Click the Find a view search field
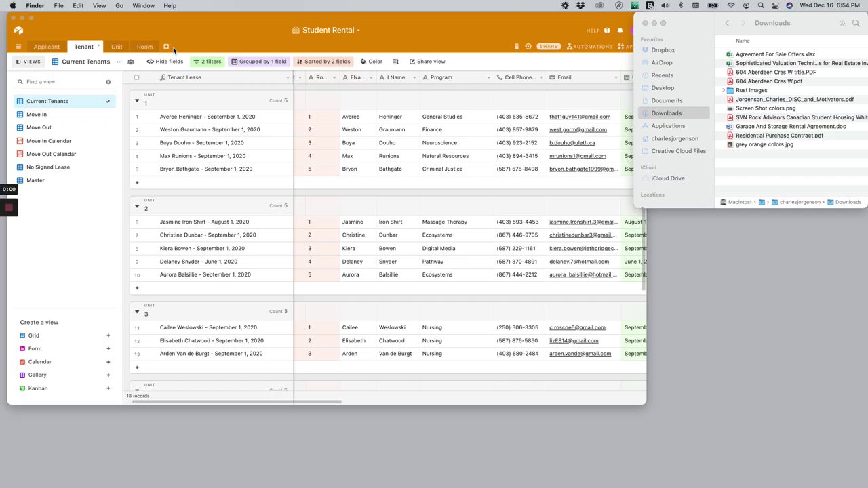The height and width of the screenshot is (488, 868). point(58,82)
